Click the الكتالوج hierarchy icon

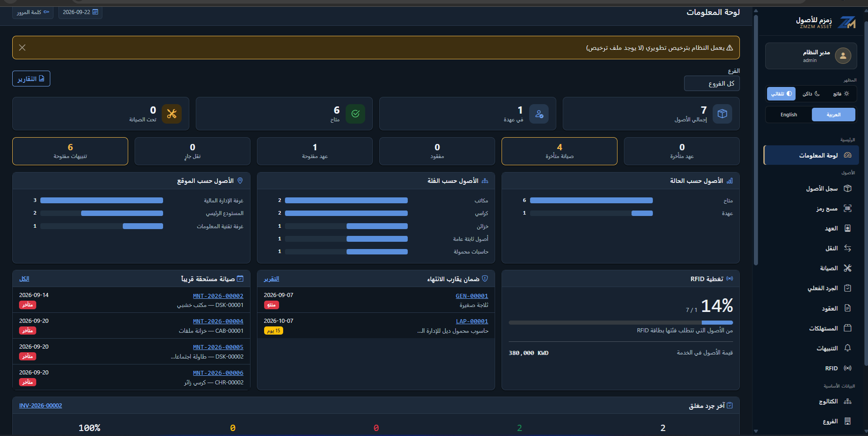click(x=848, y=401)
